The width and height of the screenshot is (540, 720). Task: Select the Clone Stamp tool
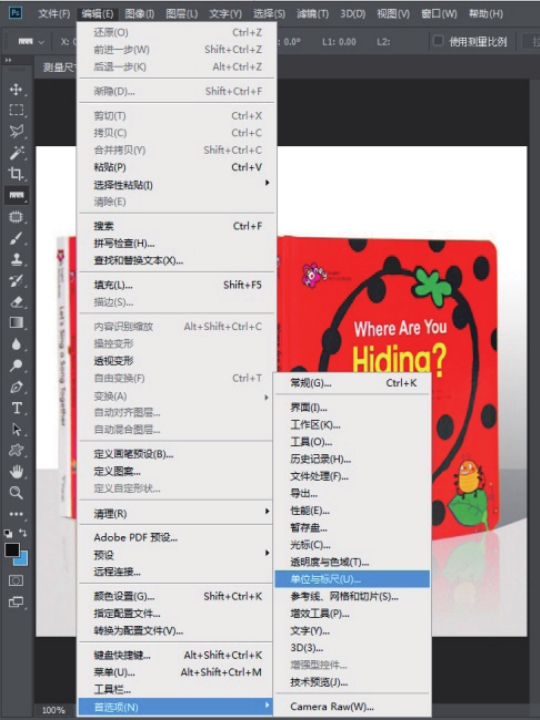16,259
